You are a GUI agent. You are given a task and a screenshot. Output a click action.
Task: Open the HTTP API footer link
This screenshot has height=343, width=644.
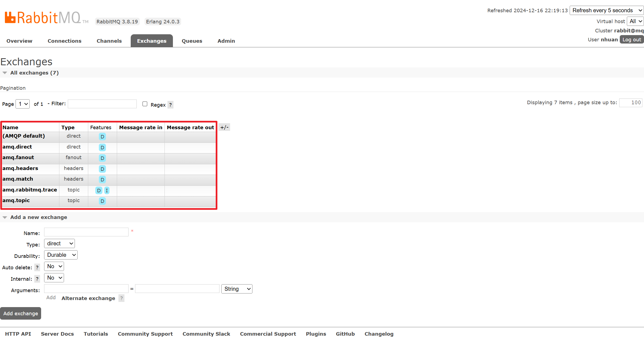pos(18,334)
